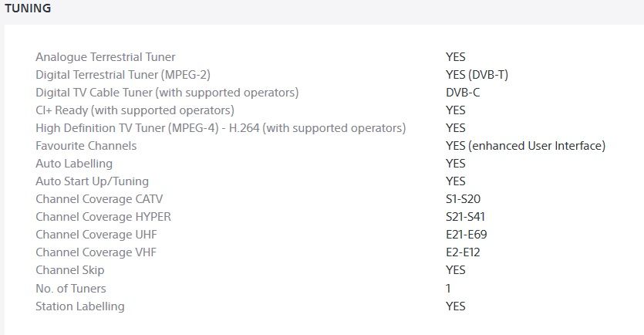Viewport: 644px width, 335px height.
Task: Click the Favourite Channels label
Action: point(86,146)
